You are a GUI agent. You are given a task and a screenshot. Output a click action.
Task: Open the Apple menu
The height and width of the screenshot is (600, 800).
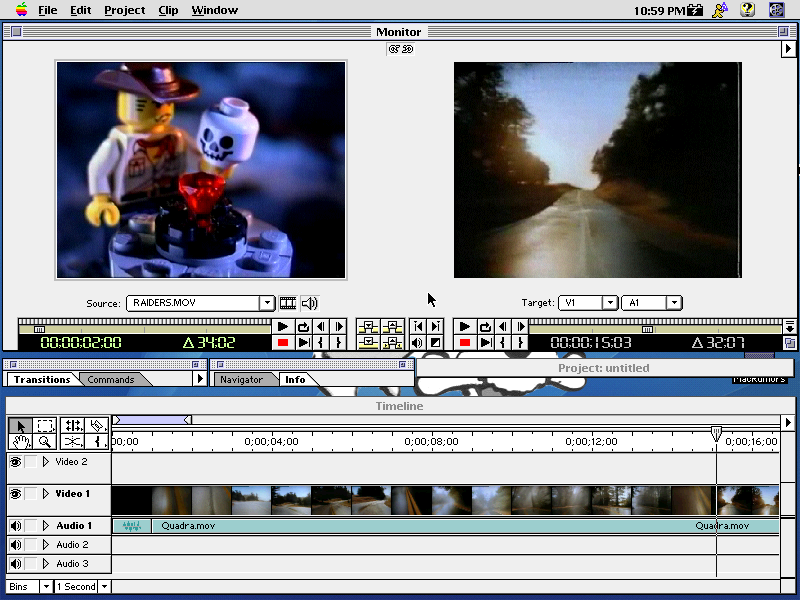[21, 10]
